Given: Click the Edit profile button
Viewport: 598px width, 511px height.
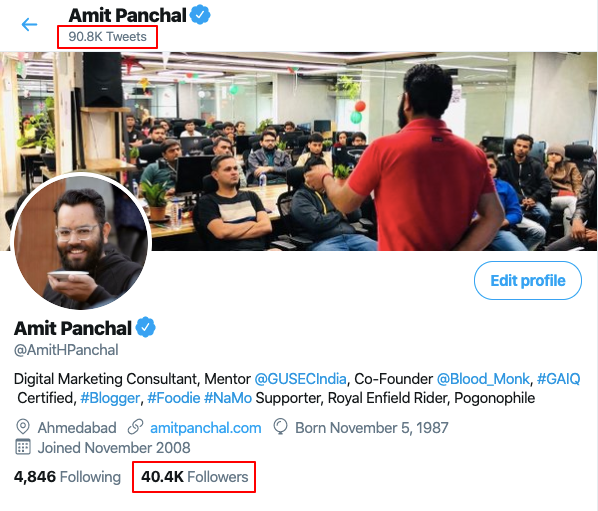Looking at the screenshot, I should (528, 280).
